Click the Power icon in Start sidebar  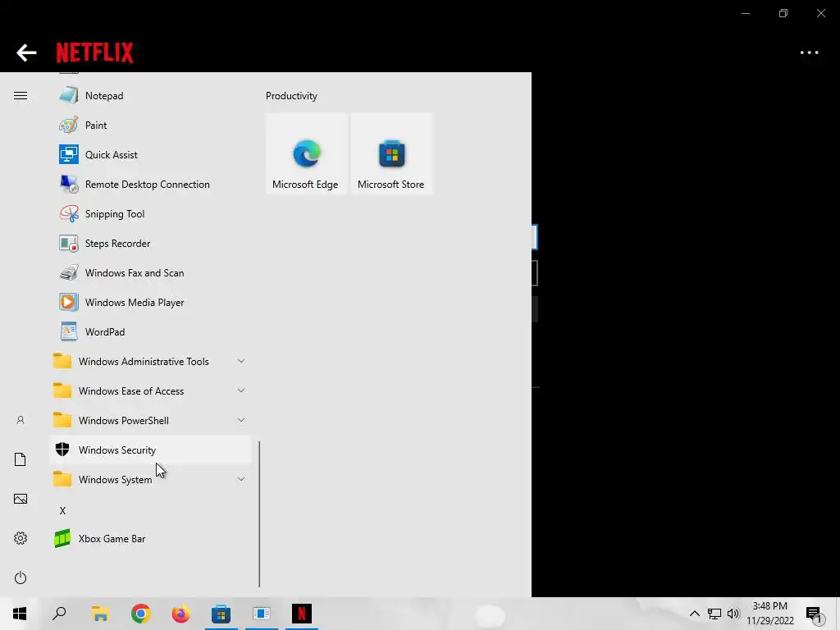pos(21,577)
